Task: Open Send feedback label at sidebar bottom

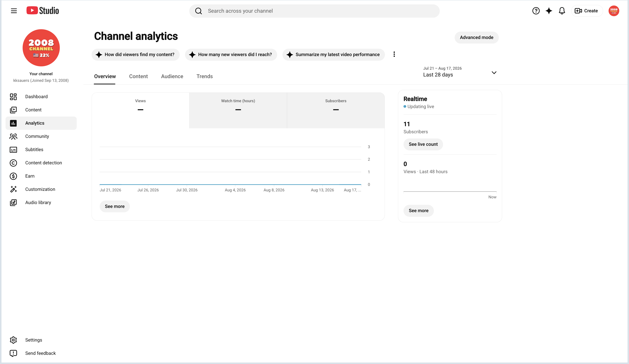Action: click(40, 353)
